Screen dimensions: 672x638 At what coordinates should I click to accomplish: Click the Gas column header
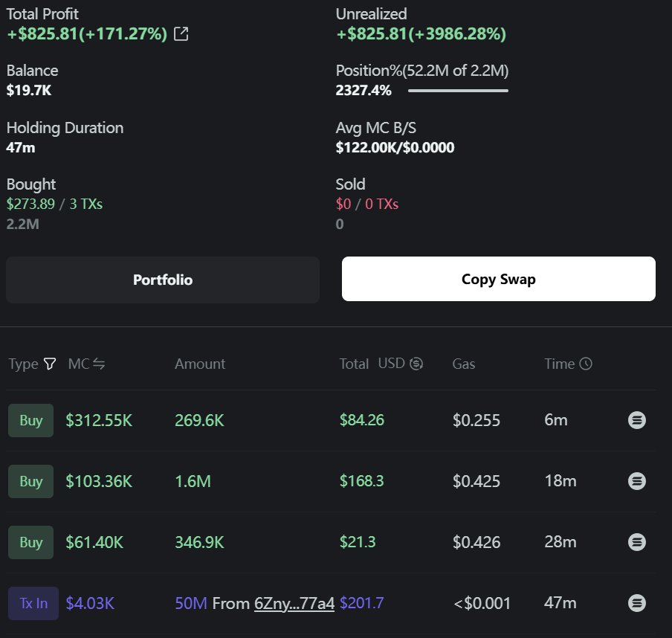(464, 364)
